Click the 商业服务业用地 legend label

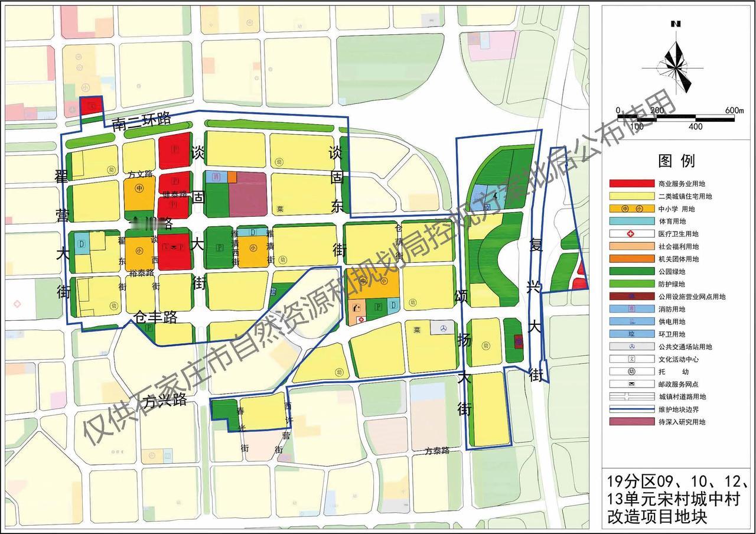682,184
